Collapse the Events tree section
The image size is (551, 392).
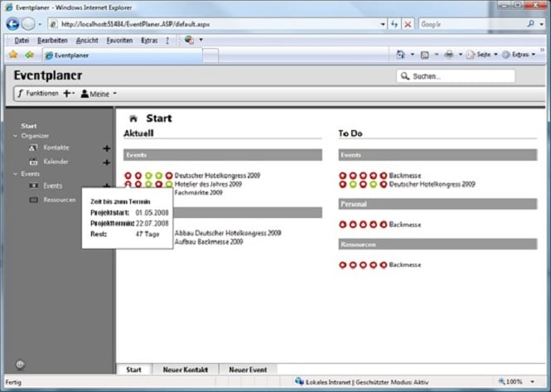click(15, 174)
